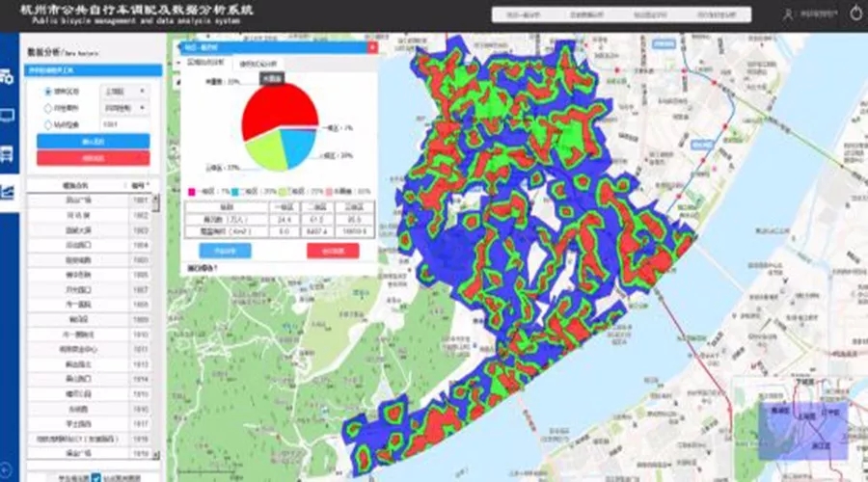Select the data analysis chart sidebar icon
868x482 pixels.
click(x=7, y=192)
